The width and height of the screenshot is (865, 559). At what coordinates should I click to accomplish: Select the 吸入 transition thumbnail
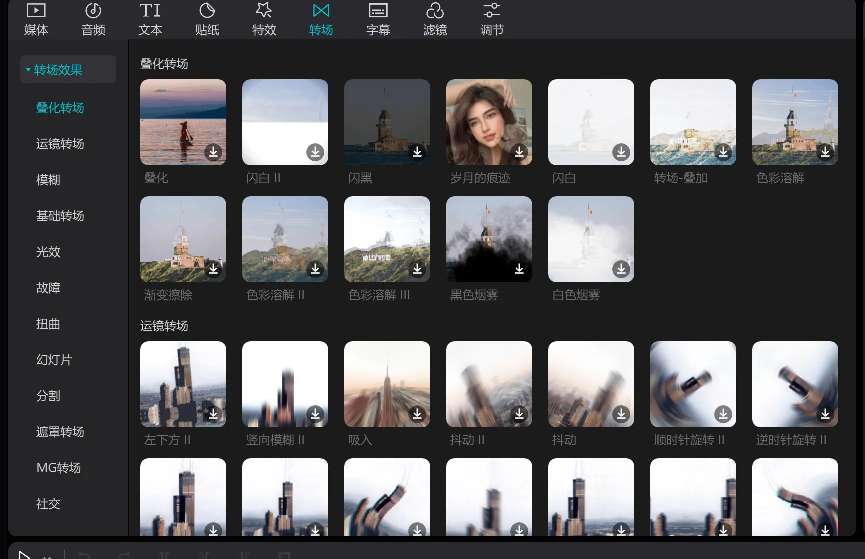click(387, 384)
